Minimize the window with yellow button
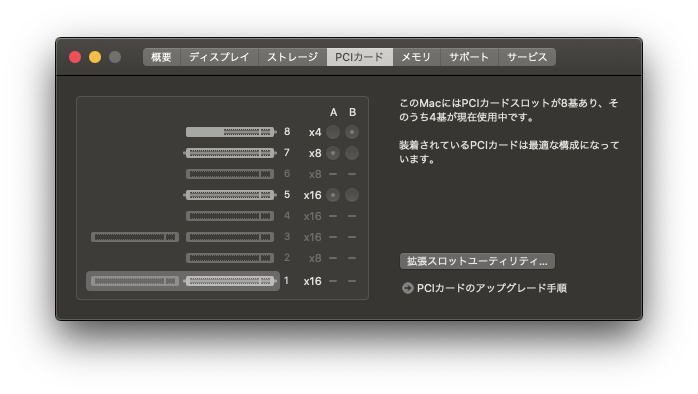Image resolution: width=698 pixels, height=394 pixels. [x=95, y=57]
